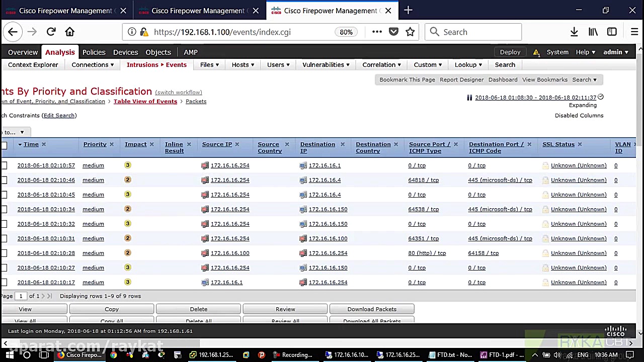Viewport: 644px width, 362px height.
Task: Open the Policies tab
Action: (94, 52)
